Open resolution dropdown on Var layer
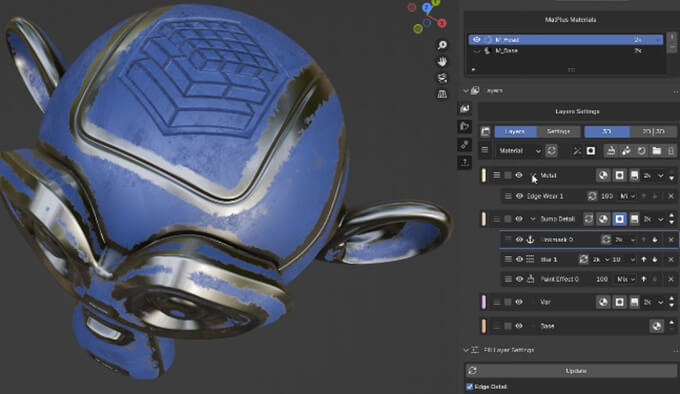 click(x=653, y=302)
